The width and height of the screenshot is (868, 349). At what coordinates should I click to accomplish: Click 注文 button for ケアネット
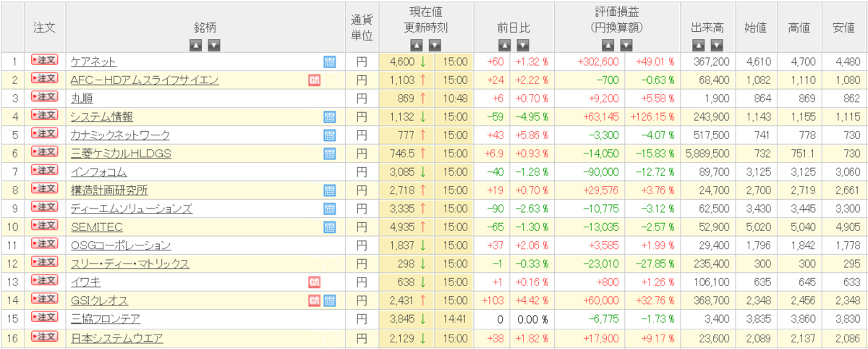point(44,61)
